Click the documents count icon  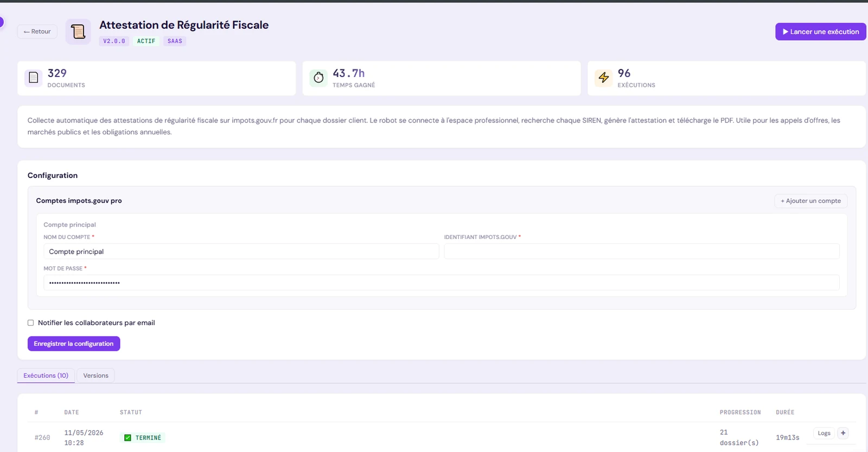pyautogui.click(x=33, y=78)
